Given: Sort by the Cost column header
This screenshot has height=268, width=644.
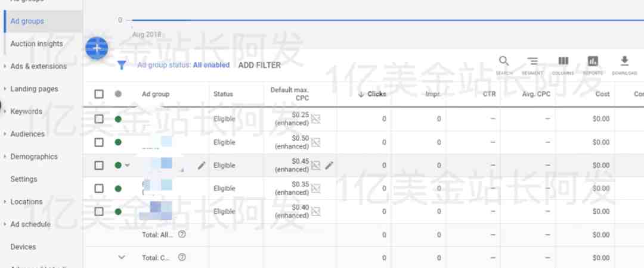Looking at the screenshot, I should coord(602,94).
